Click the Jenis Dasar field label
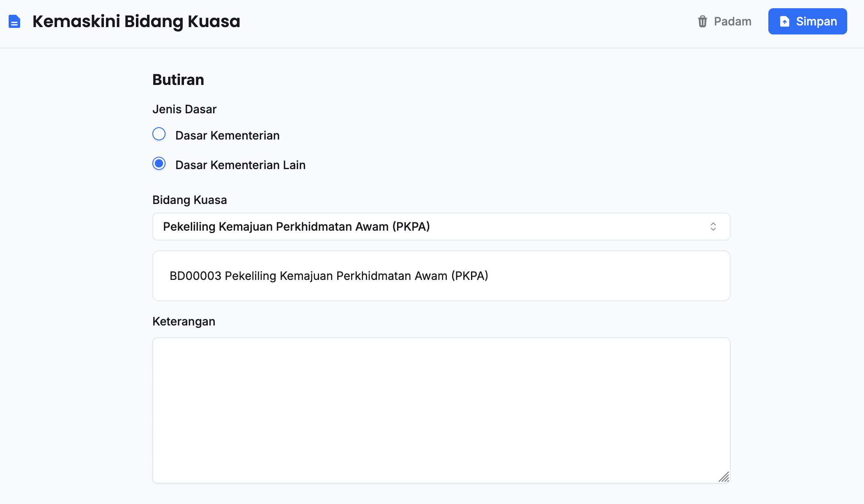The height and width of the screenshot is (504, 864). click(184, 109)
